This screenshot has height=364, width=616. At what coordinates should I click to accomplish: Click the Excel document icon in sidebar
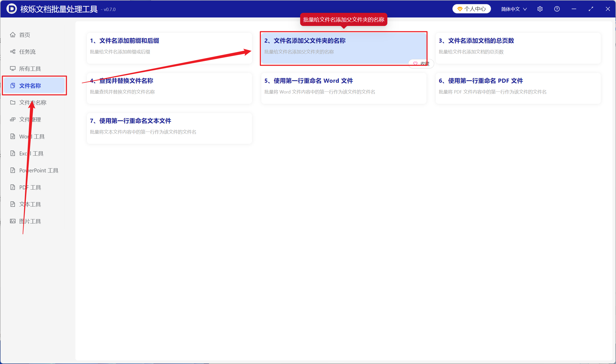[x=13, y=153]
